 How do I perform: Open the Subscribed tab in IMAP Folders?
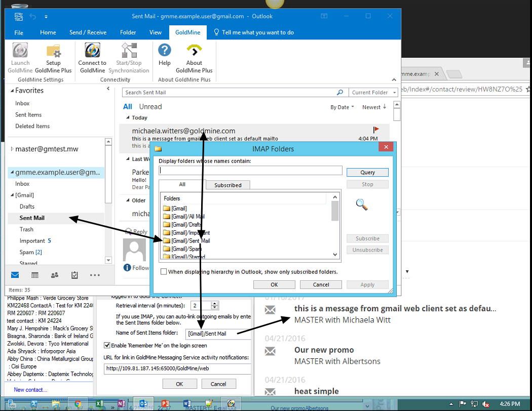click(227, 185)
